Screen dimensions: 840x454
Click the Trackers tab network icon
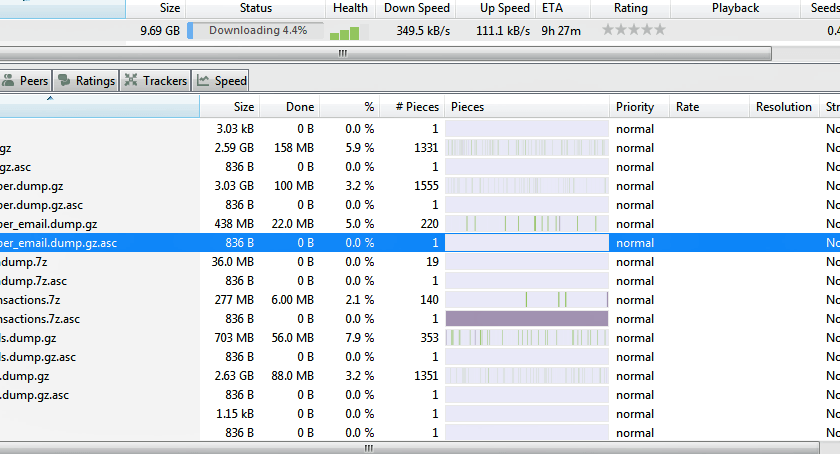click(131, 81)
